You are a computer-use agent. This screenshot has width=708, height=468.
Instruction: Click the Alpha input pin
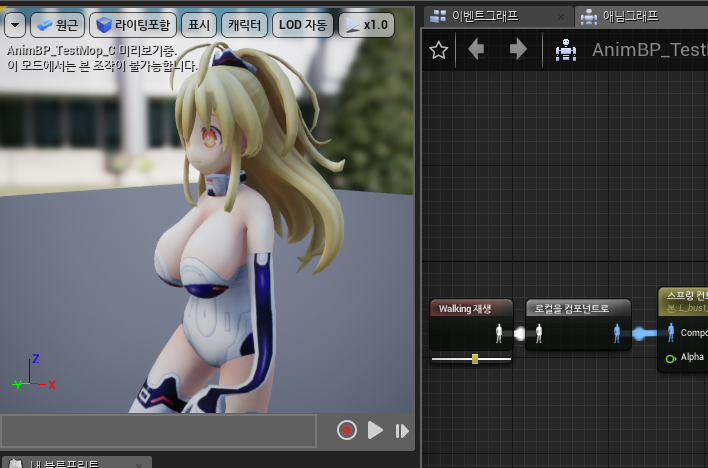point(671,359)
